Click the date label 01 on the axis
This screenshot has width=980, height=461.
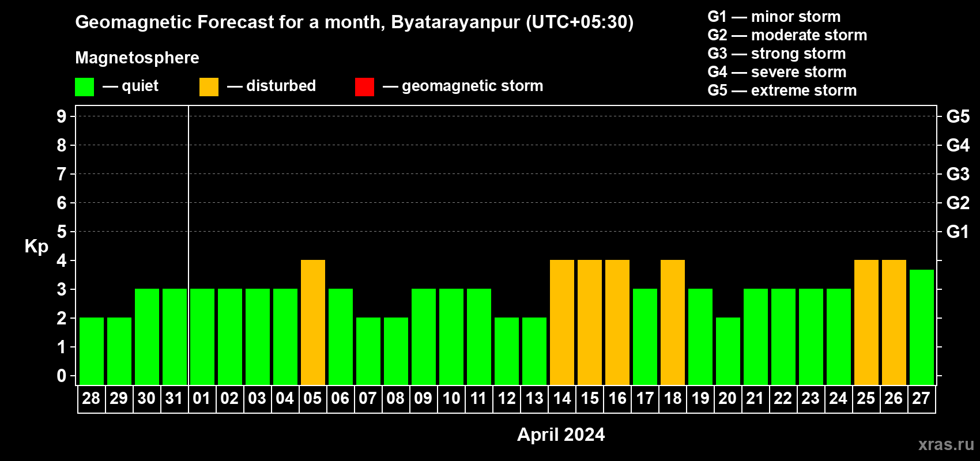point(202,399)
